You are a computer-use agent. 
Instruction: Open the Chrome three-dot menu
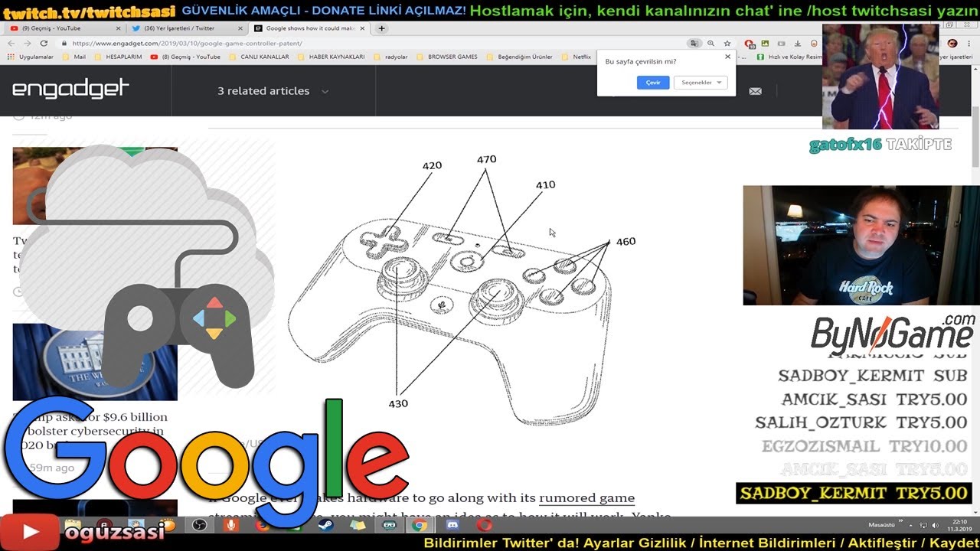[x=969, y=44]
